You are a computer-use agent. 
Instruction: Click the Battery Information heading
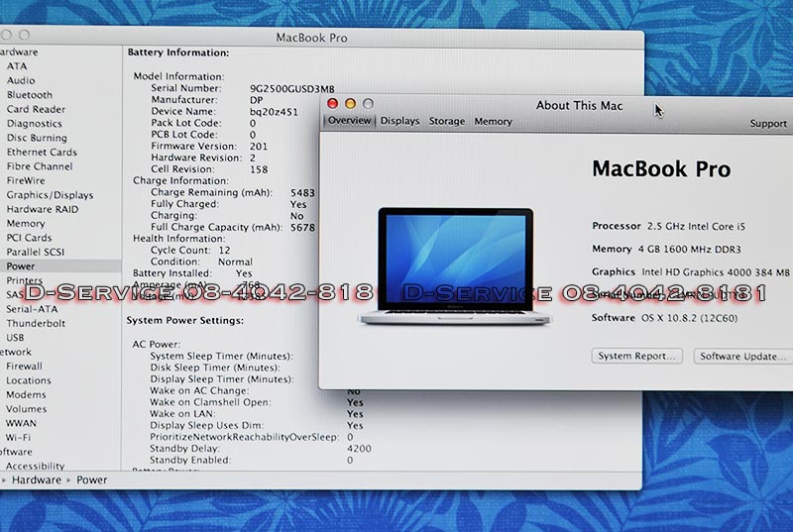[x=178, y=53]
